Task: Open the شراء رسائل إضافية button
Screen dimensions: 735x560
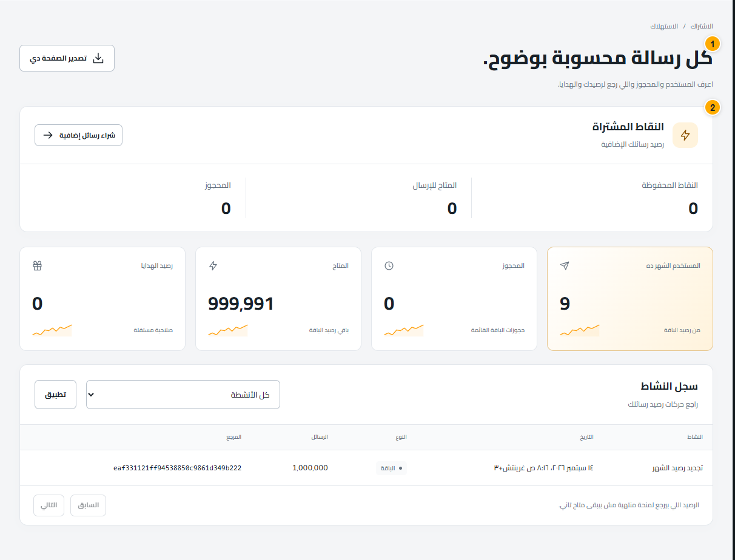Action: [78, 135]
